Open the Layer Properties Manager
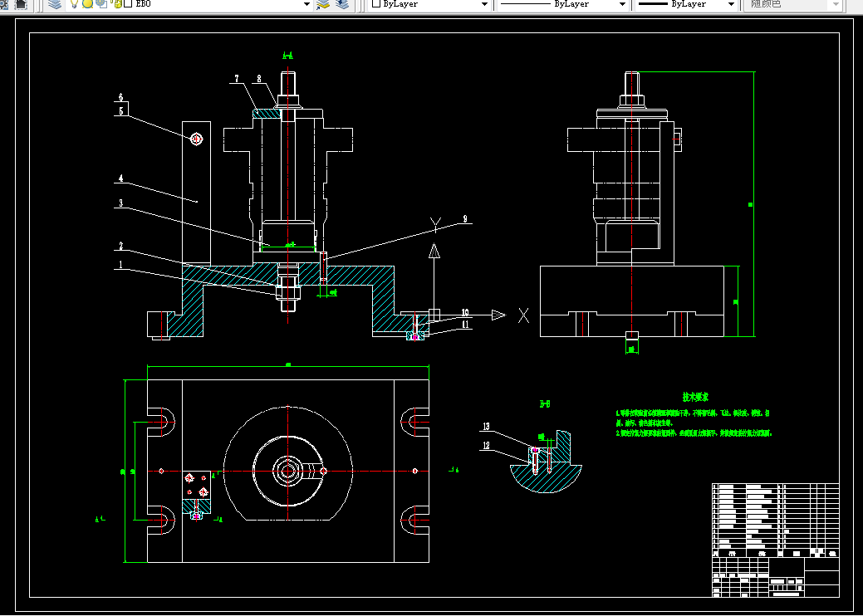The width and height of the screenshot is (863, 616). point(54,4)
